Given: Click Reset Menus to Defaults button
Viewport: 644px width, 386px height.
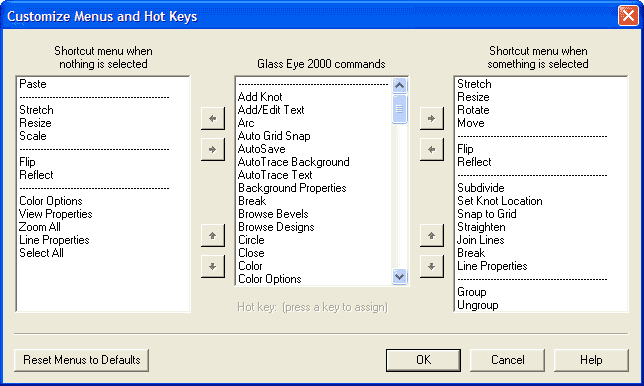Looking at the screenshot, I should tap(82, 360).
